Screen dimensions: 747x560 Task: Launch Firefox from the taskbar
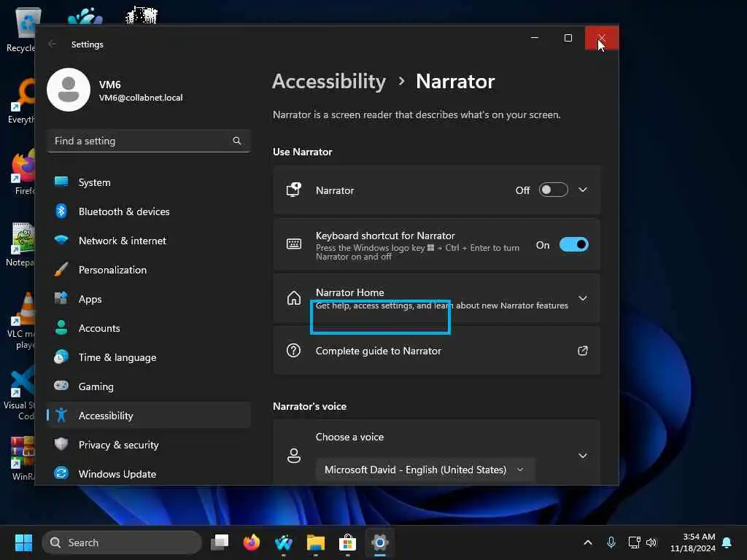tap(252, 542)
